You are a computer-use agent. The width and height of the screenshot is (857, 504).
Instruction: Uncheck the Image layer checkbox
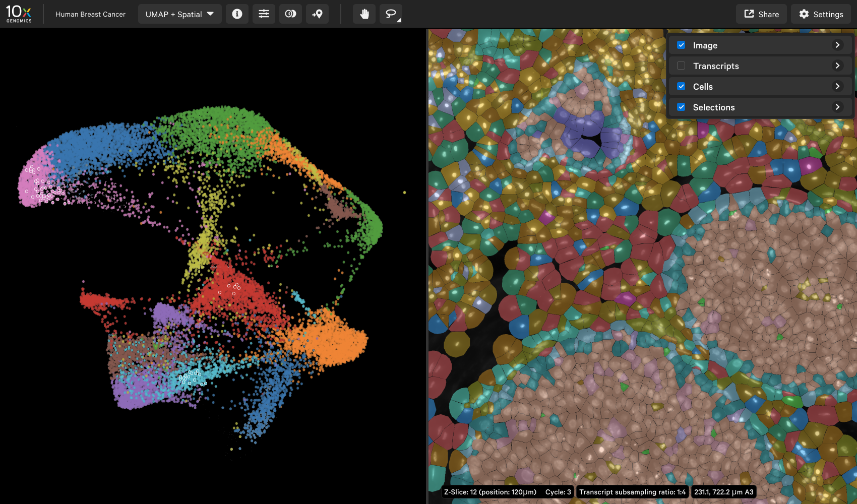[681, 45]
